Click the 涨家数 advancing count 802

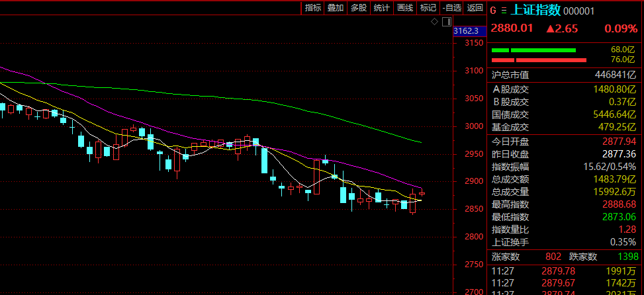coord(553,257)
